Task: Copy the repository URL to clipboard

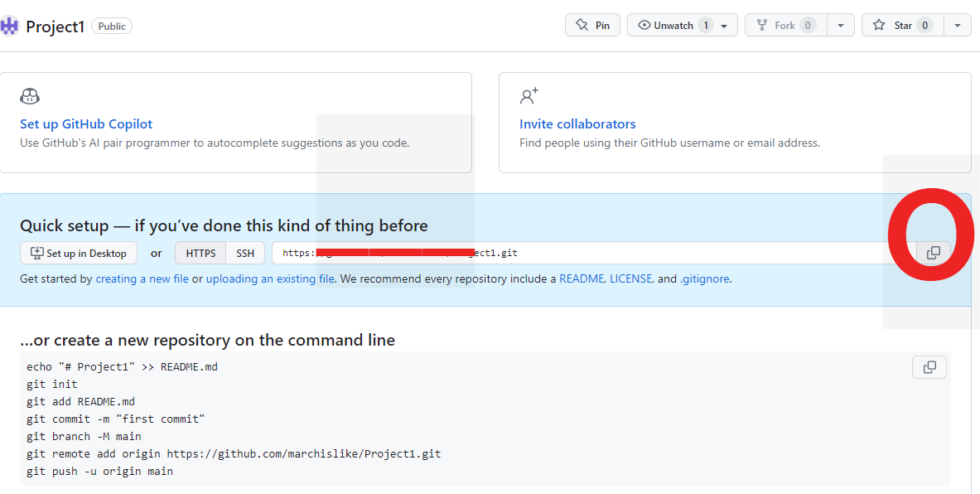Action: click(933, 254)
